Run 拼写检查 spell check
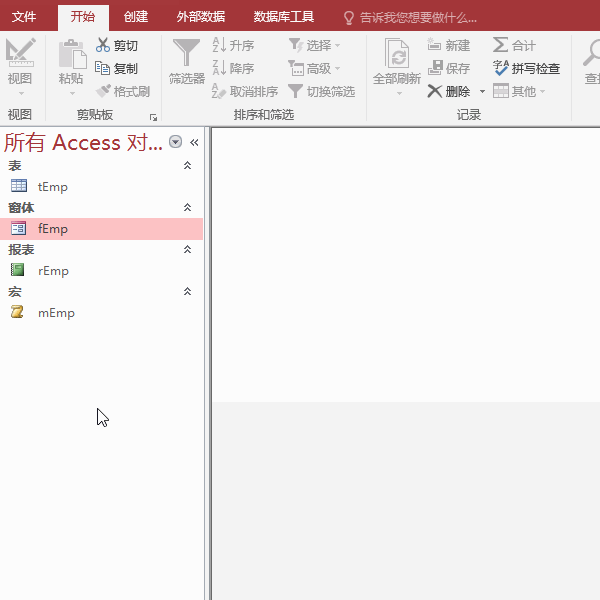This screenshot has width=600, height=600. pyautogui.click(x=526, y=68)
